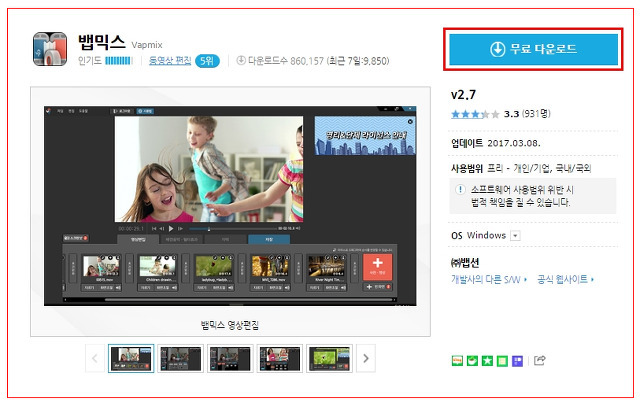This screenshot has width=640, height=406.
Task: Click the green memo share icon
Action: coord(502,361)
